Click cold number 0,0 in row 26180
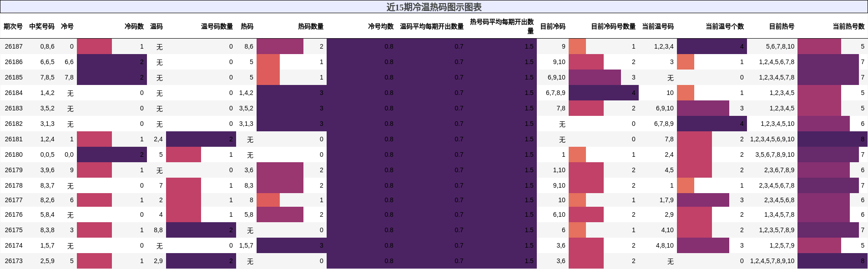Viewport: 868px width, 269px height. point(69,154)
